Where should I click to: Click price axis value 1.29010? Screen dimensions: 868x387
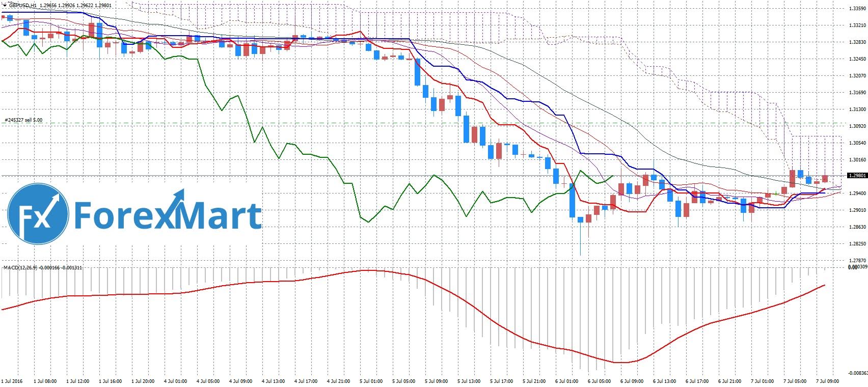pyautogui.click(x=857, y=210)
